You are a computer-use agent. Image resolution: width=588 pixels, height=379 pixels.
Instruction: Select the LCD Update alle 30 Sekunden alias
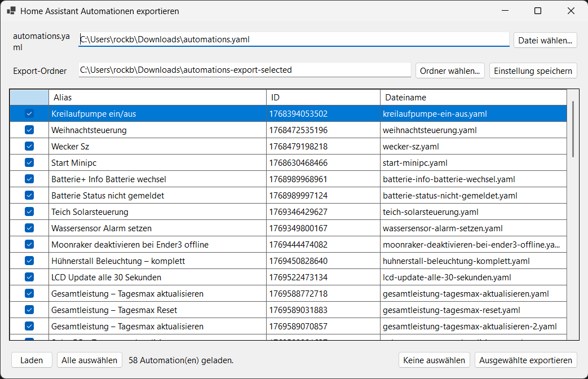click(x=157, y=277)
